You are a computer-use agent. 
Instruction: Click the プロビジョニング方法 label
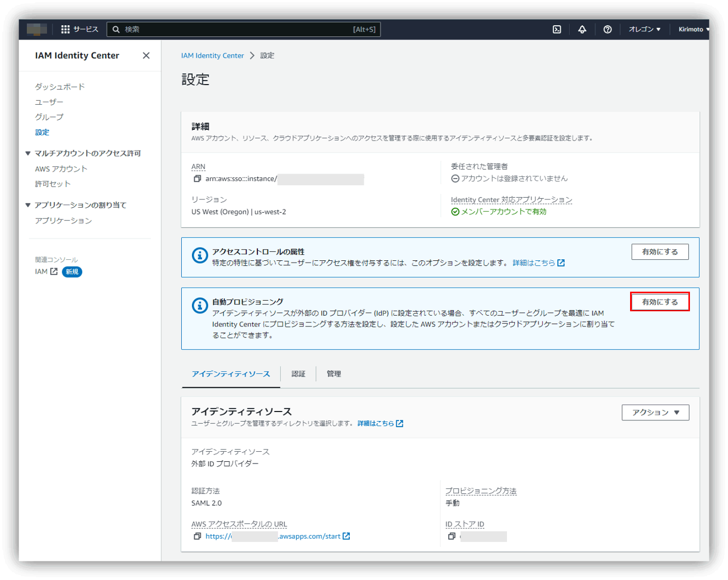[481, 491]
